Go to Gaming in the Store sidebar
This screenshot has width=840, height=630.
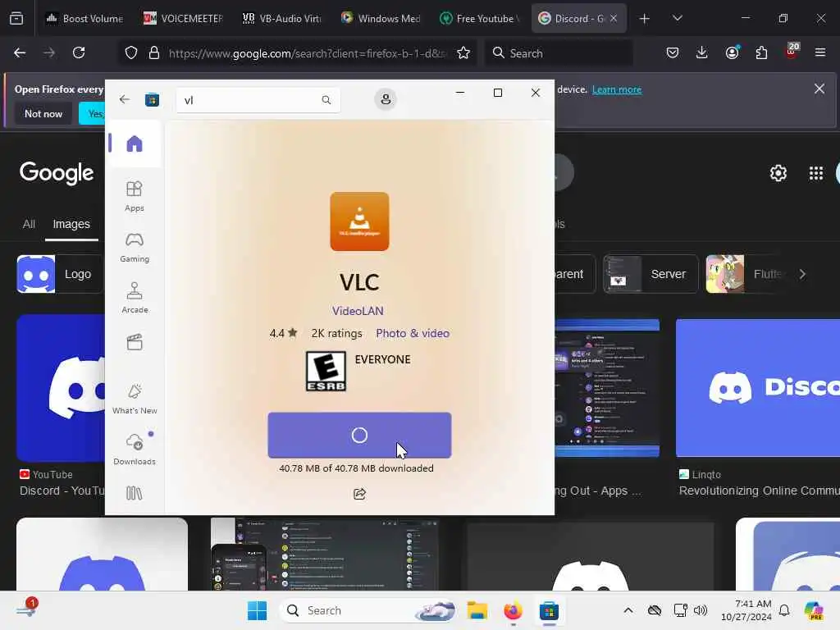[x=134, y=247]
